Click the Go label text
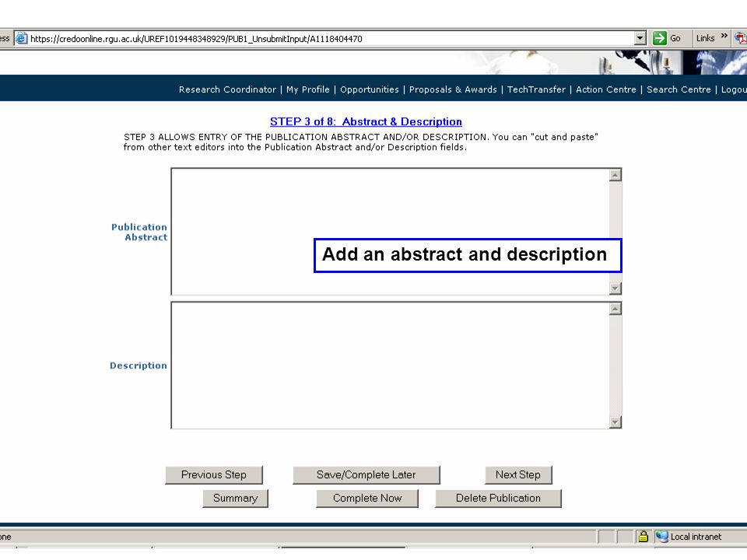 pyautogui.click(x=675, y=38)
